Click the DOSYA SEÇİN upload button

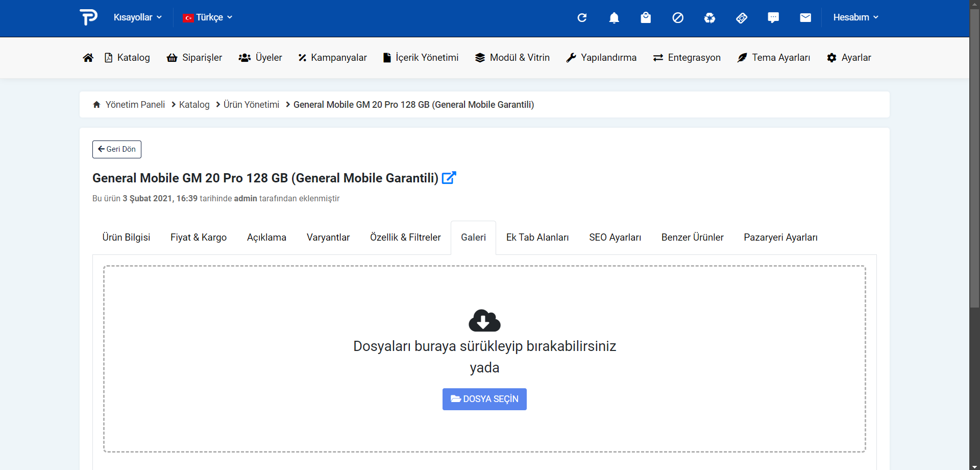tap(484, 399)
